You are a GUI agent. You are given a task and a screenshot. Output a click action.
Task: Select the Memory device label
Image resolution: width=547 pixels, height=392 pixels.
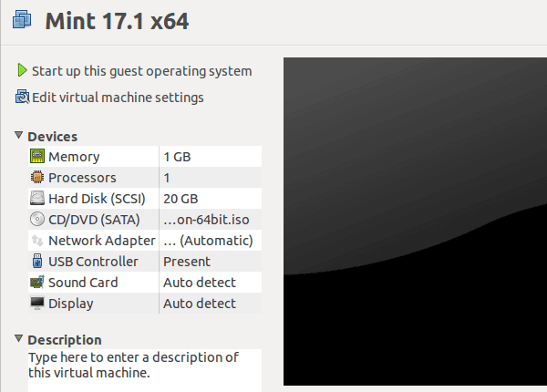[74, 157]
